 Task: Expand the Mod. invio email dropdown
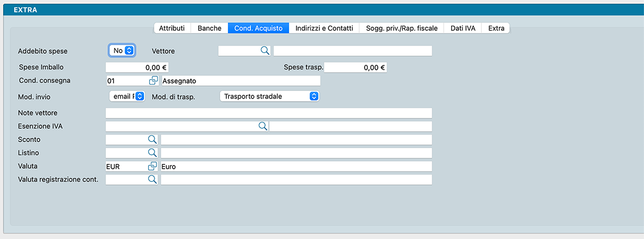point(126,96)
